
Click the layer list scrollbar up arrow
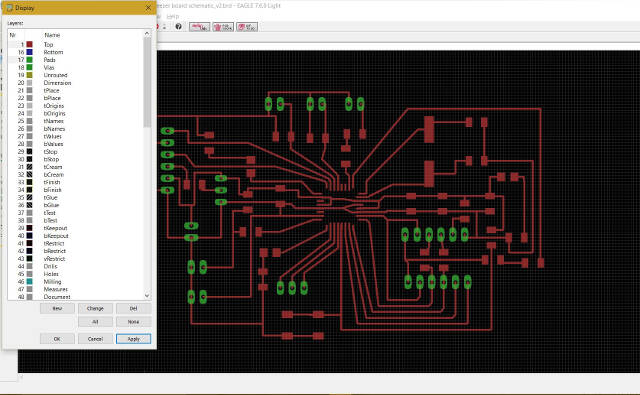point(147,33)
